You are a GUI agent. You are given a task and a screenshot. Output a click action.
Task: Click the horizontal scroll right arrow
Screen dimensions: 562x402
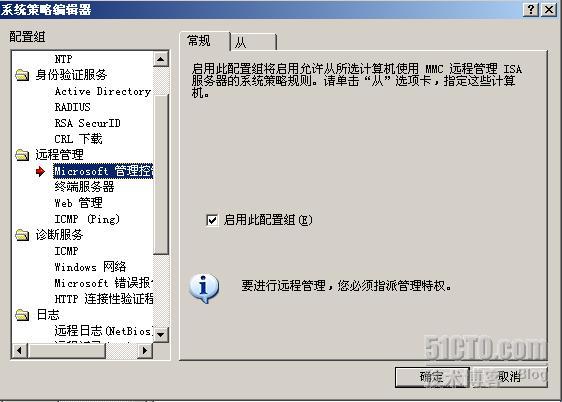[x=145, y=350]
